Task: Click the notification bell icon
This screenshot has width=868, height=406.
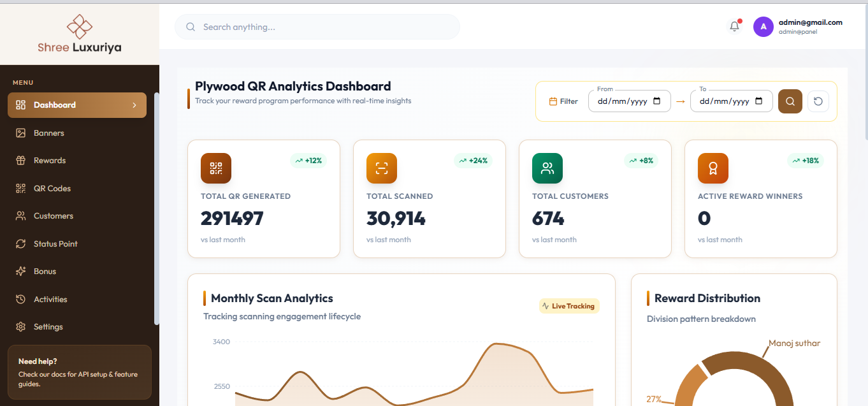Action: (x=735, y=27)
